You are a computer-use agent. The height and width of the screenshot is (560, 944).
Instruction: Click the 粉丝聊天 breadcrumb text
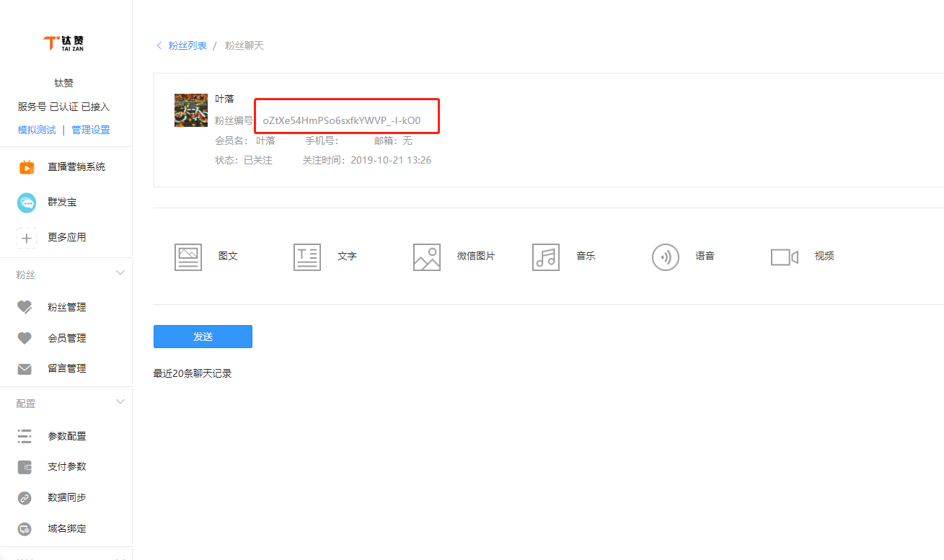[244, 45]
